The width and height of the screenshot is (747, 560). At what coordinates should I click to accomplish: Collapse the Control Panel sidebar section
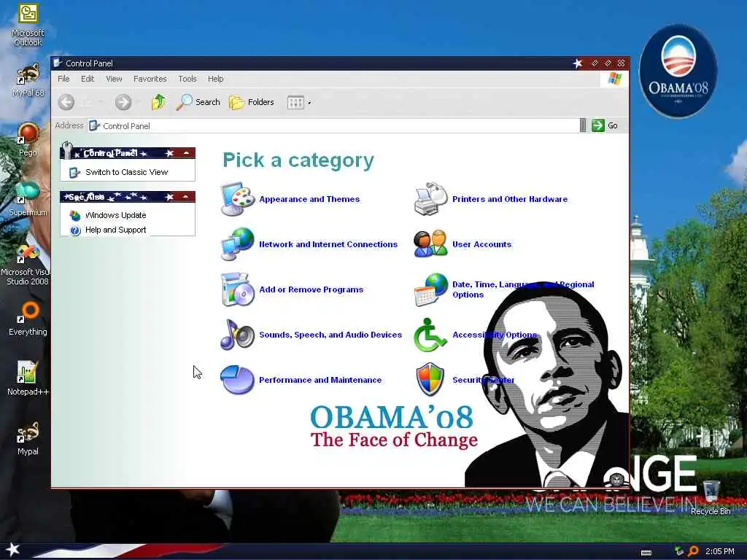[186, 153]
